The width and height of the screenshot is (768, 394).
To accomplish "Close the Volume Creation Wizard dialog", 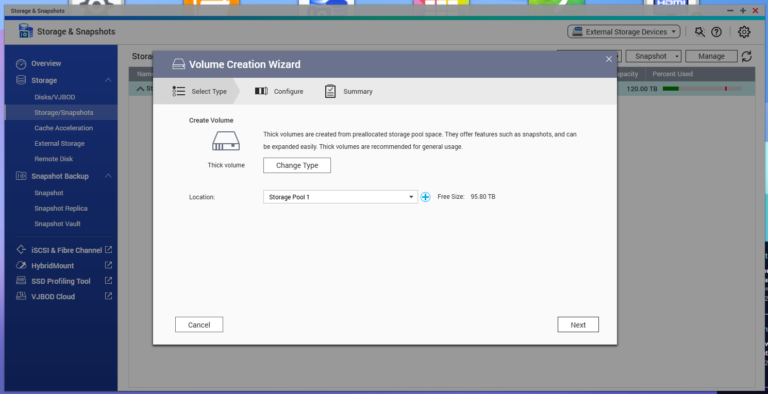I will [x=609, y=59].
